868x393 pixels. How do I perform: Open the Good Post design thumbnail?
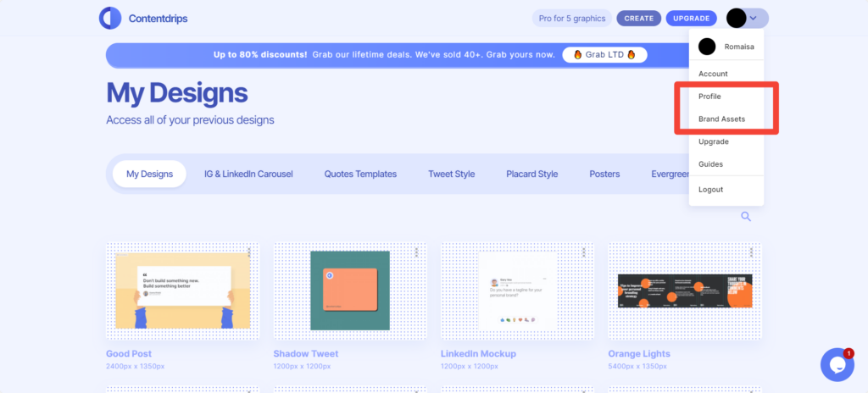point(182,291)
